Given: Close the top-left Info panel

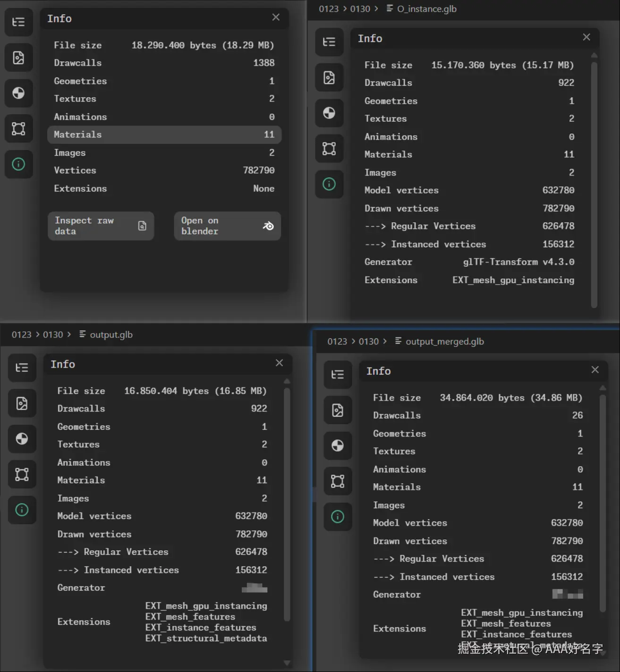Looking at the screenshot, I should (276, 17).
